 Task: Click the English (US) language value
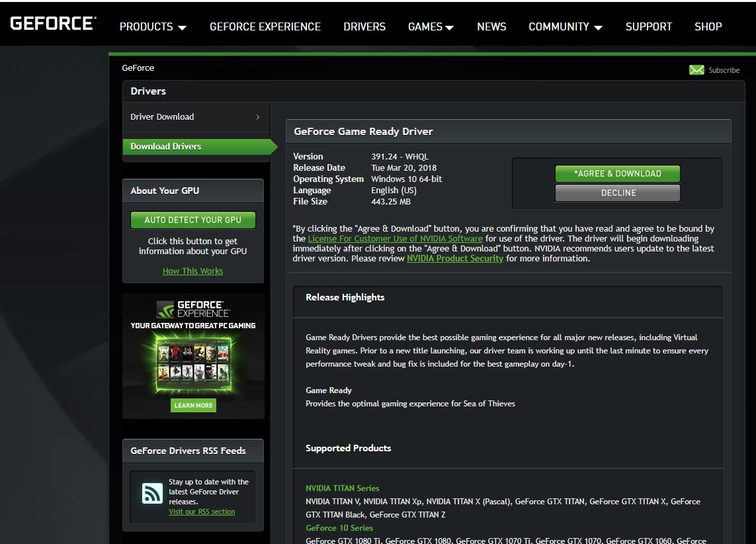(394, 191)
